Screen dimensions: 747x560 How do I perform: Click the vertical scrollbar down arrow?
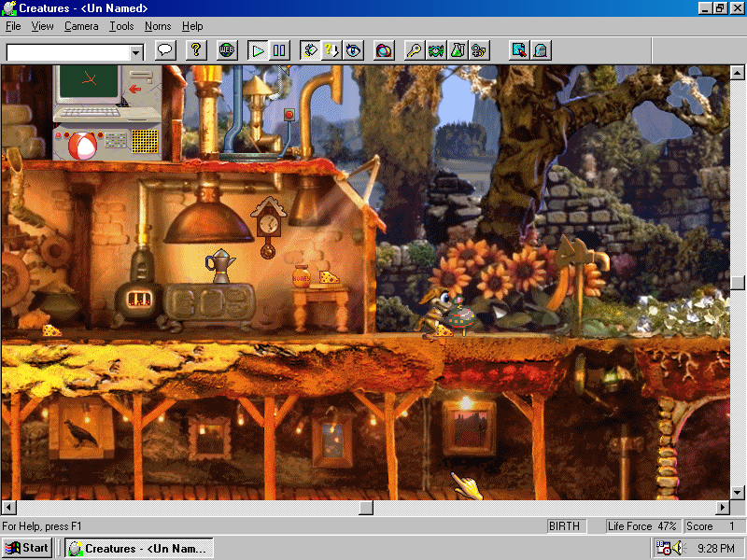click(x=737, y=492)
